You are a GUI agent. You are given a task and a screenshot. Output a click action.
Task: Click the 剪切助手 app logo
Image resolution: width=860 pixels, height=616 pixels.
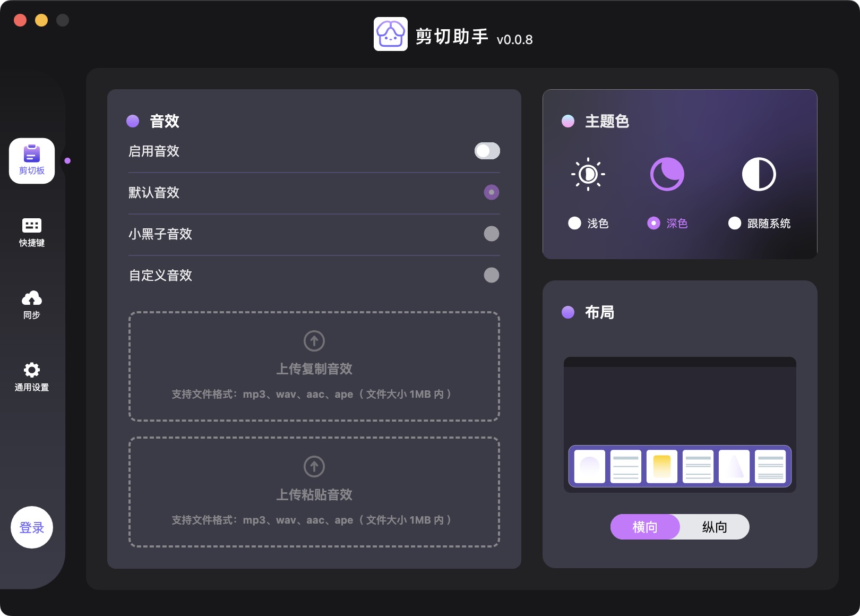(391, 34)
